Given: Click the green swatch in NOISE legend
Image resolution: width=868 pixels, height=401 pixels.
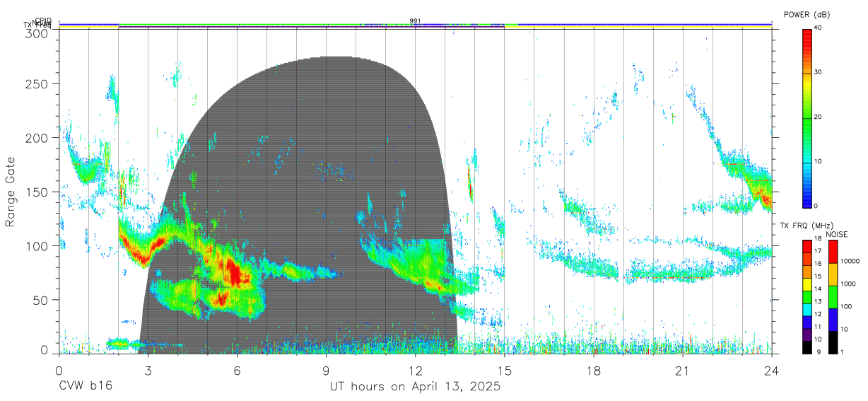Looking at the screenshot, I should point(833,297).
